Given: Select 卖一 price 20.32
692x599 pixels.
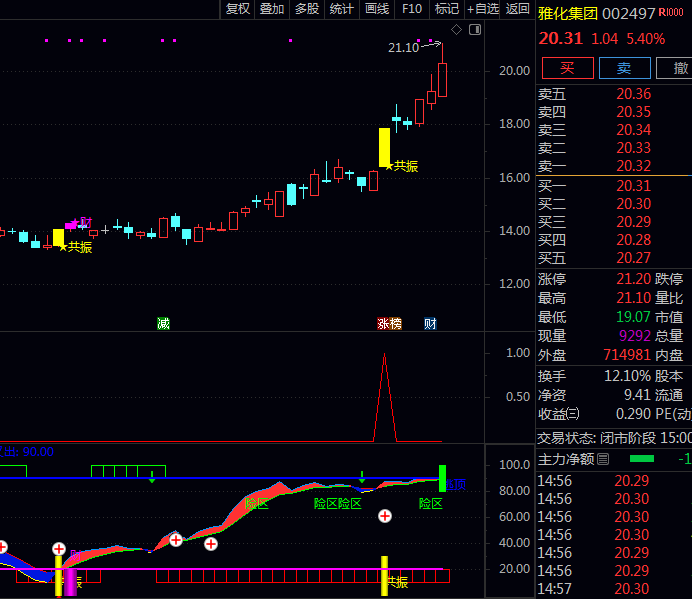Looking at the screenshot, I should [x=633, y=166].
